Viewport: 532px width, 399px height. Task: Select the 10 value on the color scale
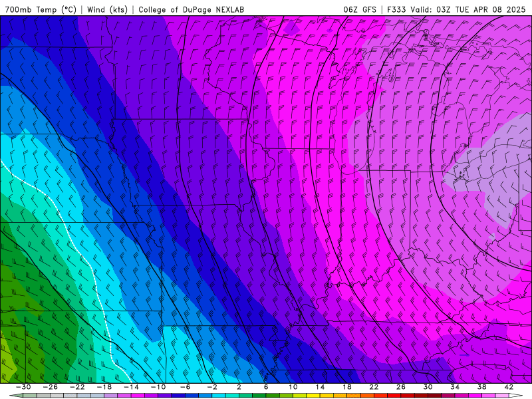coord(293,387)
